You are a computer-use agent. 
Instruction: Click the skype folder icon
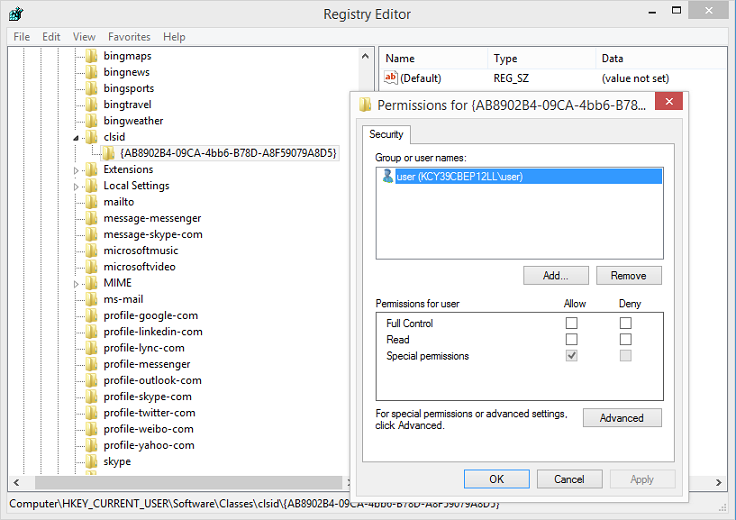[92, 461]
